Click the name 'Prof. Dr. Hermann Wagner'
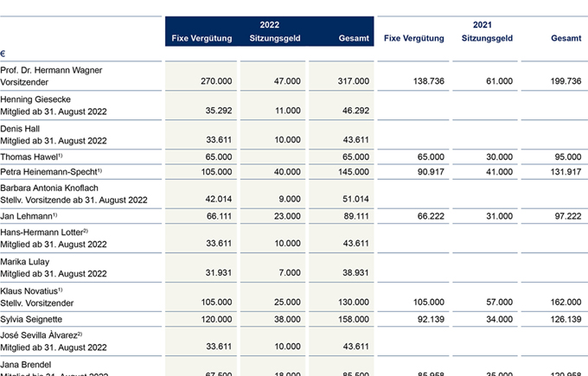The width and height of the screenshot is (588, 376). 51,70
